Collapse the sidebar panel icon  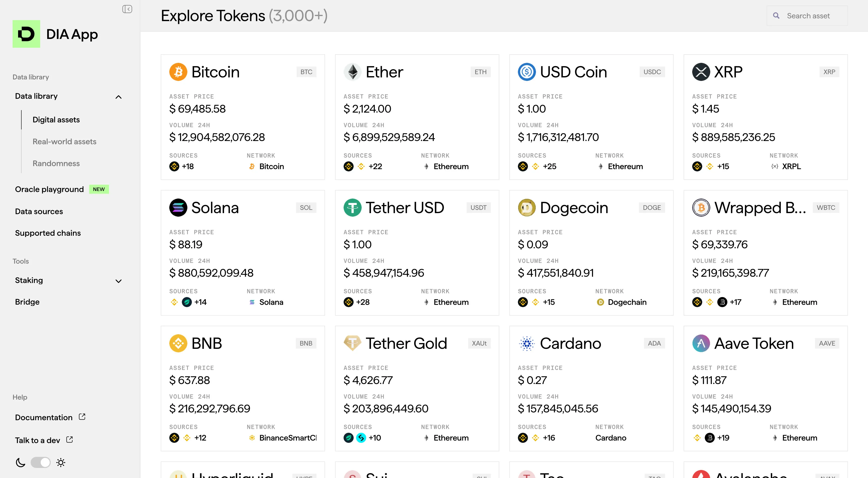coord(127,9)
